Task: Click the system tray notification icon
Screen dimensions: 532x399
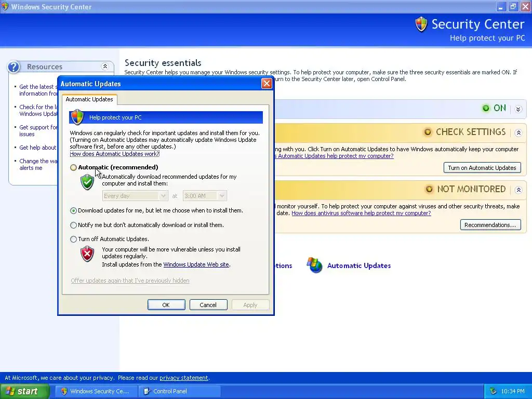Action: tap(493, 391)
